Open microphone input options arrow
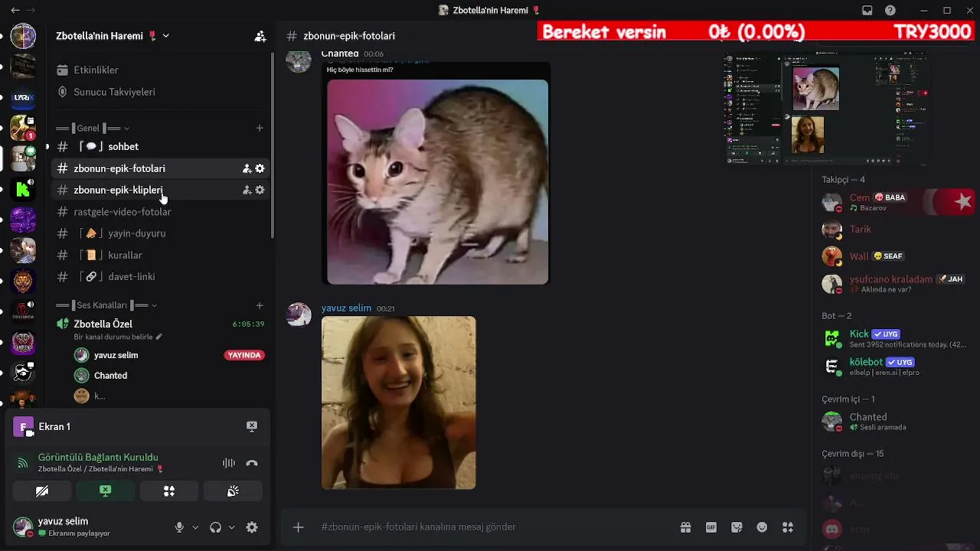Screen dimensions: 980x551 click(x=195, y=527)
